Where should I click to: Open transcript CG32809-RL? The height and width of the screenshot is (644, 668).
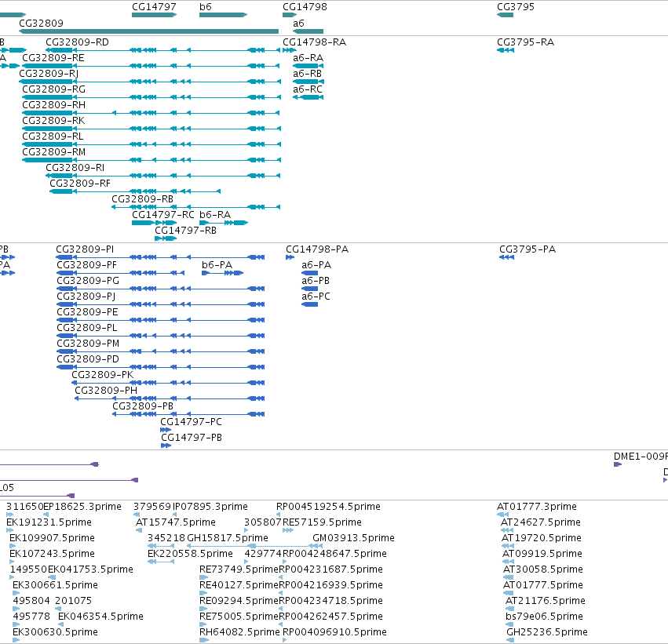coord(53,136)
